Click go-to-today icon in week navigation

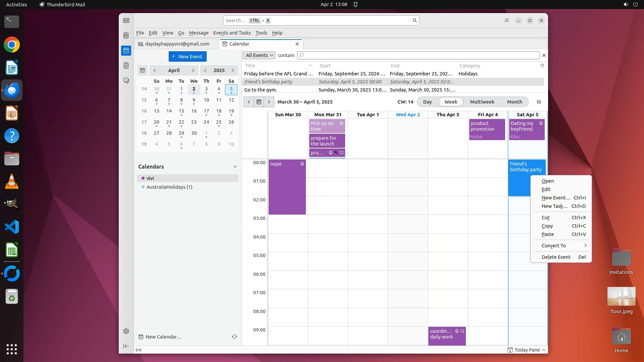click(259, 102)
